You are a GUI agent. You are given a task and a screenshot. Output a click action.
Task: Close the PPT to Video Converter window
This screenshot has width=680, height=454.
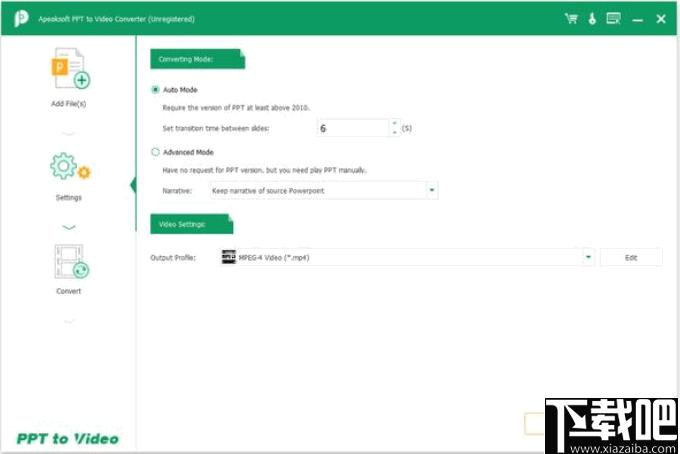tap(661, 19)
